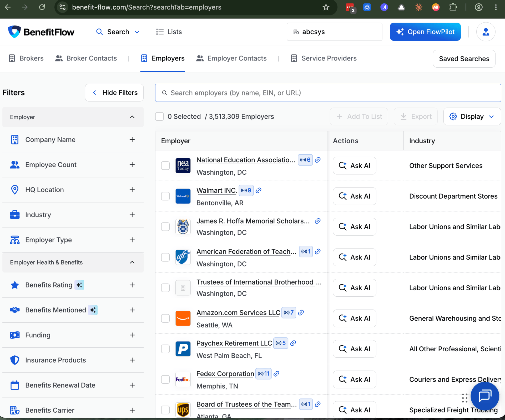
Task: Check the Amazon.com Services LLC checkbox
Action: pyautogui.click(x=165, y=318)
